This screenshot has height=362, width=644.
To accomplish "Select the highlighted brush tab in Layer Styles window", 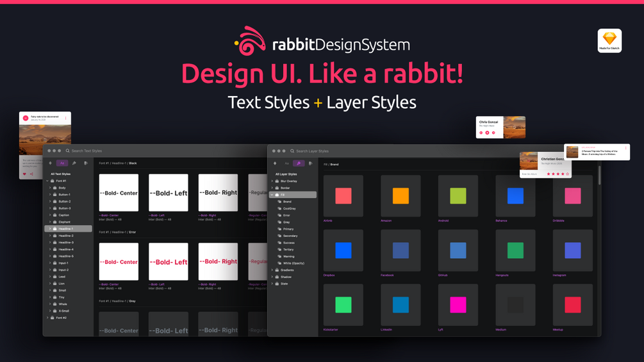I will 299,163.
